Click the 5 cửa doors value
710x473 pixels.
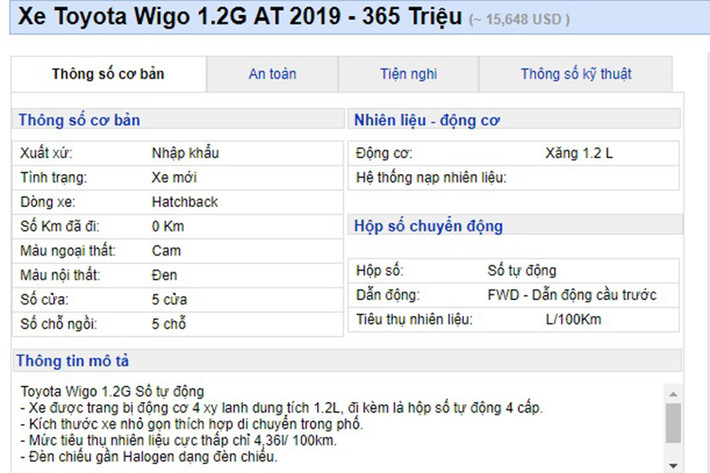pyautogui.click(x=169, y=300)
